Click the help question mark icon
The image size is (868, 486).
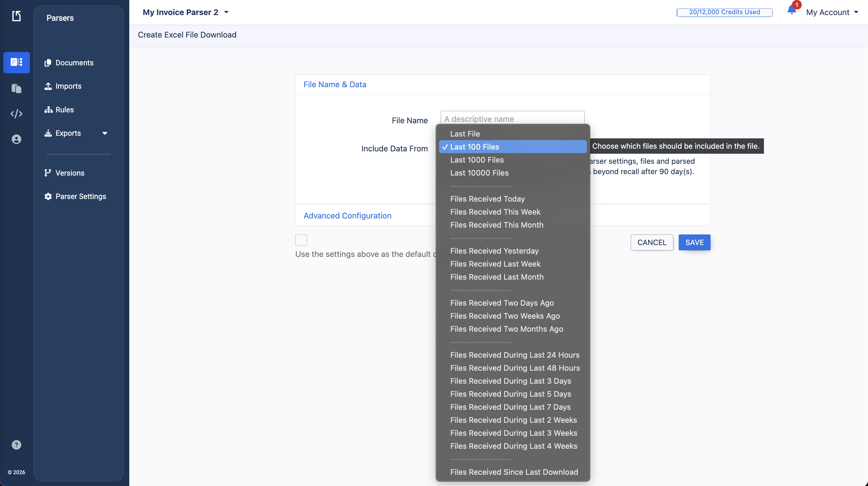click(x=16, y=445)
